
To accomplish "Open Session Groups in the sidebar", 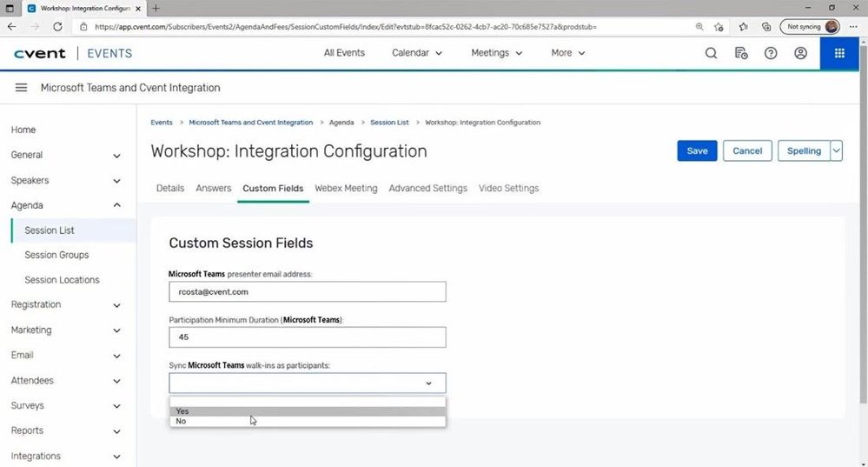I will point(56,255).
